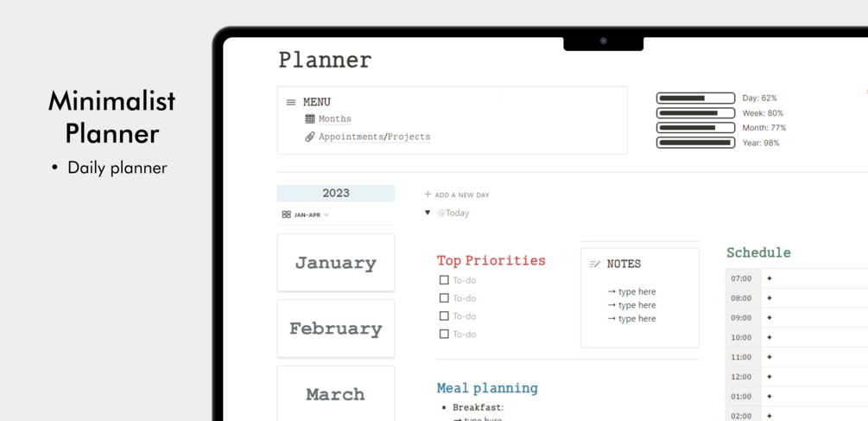Click the plus icon for adding a new day
The width and height of the screenshot is (868, 421).
(x=428, y=195)
